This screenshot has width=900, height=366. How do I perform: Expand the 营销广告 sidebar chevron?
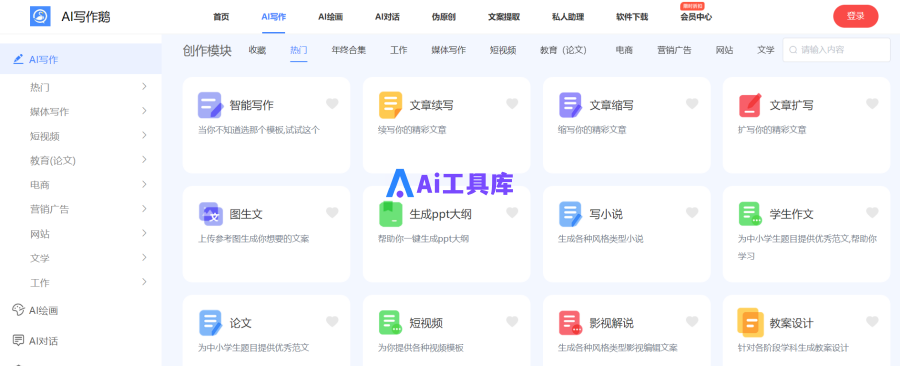click(x=144, y=208)
